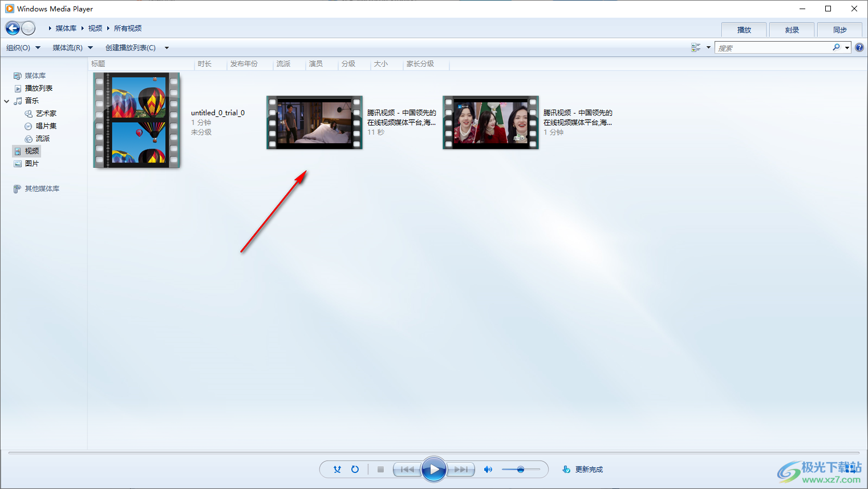Click 媒体库 in the breadcrumb path
The width and height of the screenshot is (868, 489).
click(66, 28)
